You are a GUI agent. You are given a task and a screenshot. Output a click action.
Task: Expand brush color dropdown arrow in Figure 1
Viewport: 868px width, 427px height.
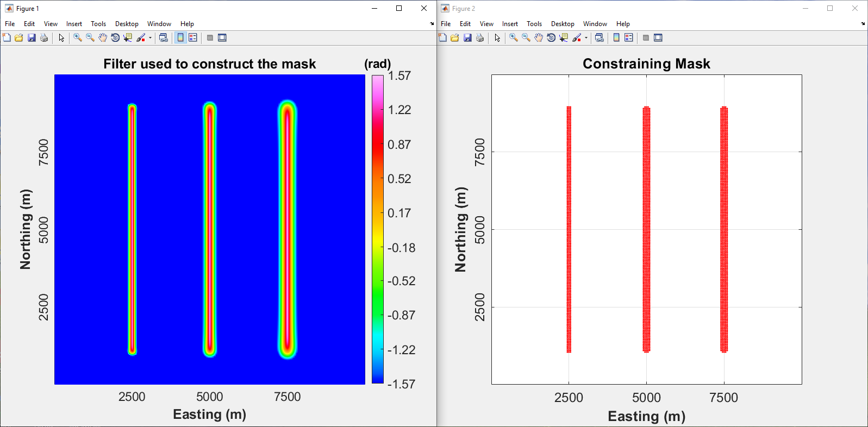pyautogui.click(x=150, y=37)
